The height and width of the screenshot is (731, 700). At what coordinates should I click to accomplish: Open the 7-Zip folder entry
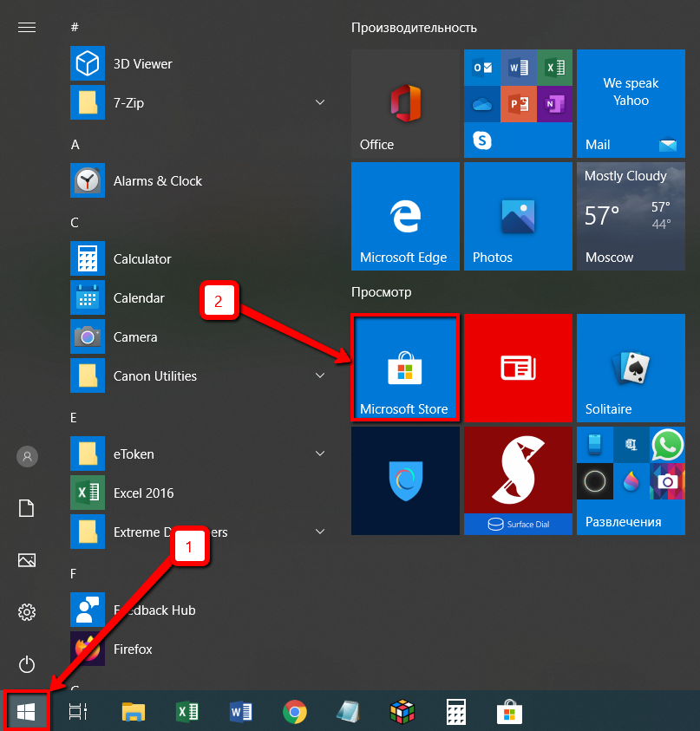(198, 102)
